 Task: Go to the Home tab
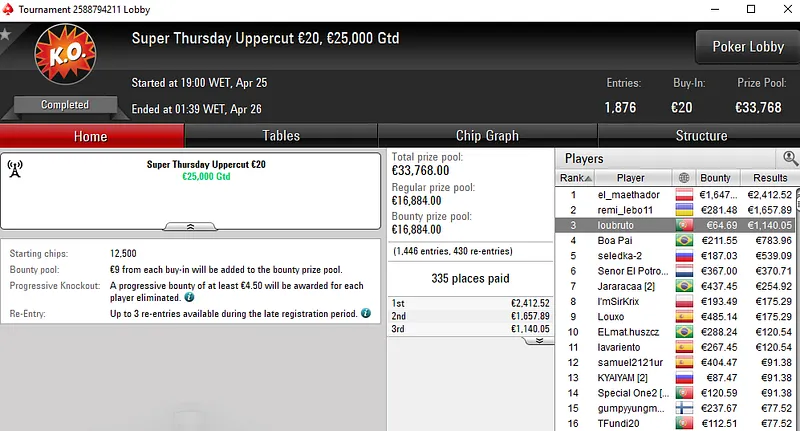tap(91, 136)
